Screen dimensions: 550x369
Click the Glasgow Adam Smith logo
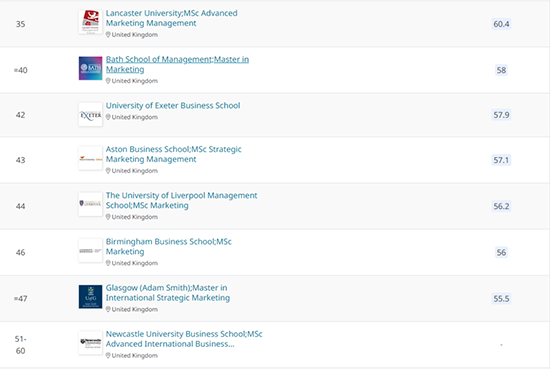point(90,297)
